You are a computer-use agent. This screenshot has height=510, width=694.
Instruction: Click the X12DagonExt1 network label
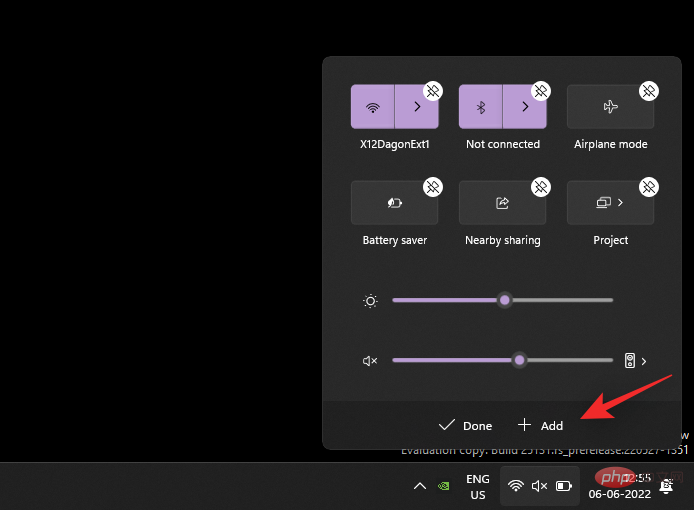394,144
